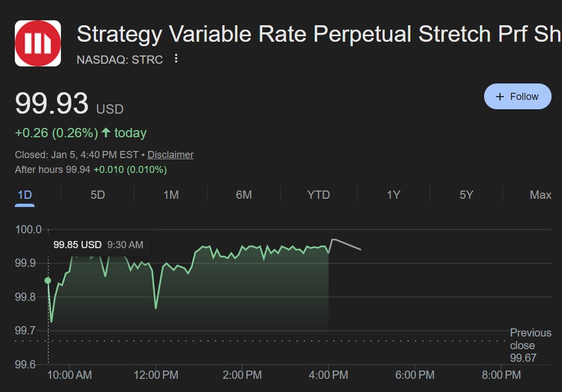
Task: Show the Max chart range
Action: [x=541, y=195]
